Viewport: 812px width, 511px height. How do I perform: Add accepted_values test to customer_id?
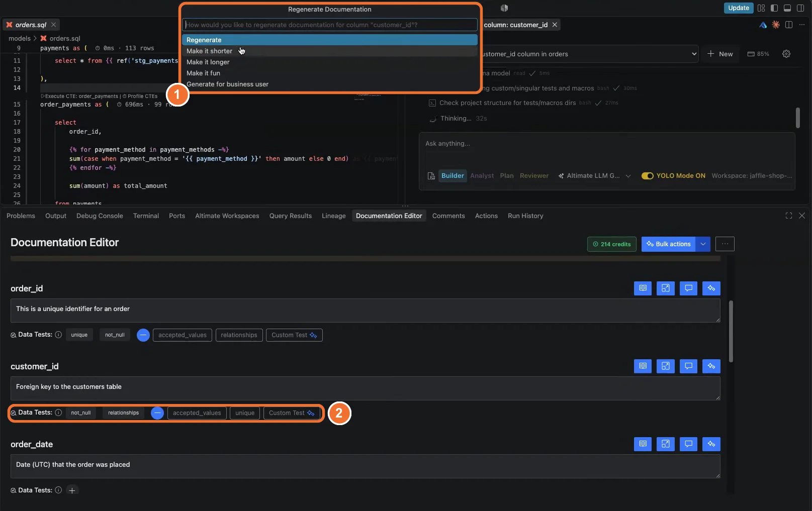click(197, 413)
